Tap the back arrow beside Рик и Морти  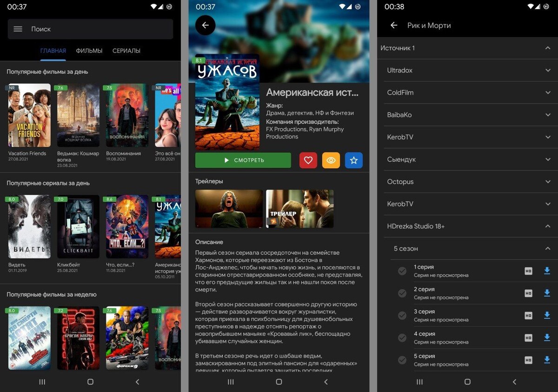coord(393,26)
